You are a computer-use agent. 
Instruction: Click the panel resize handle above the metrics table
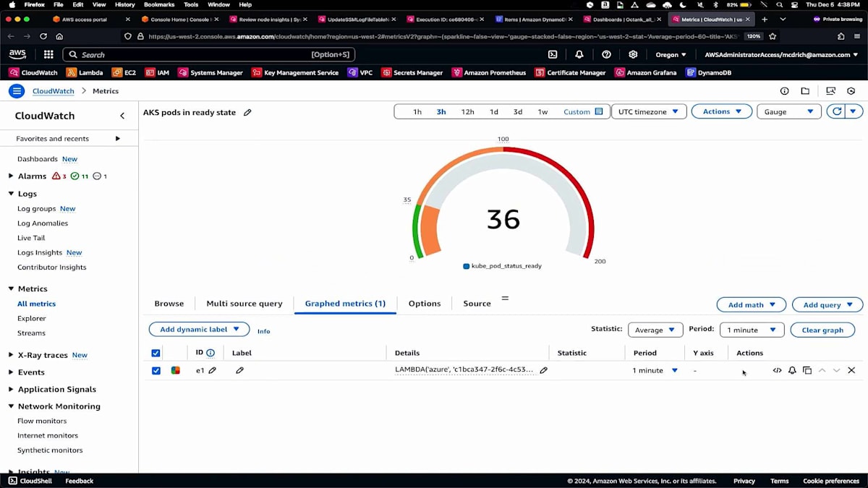(505, 298)
